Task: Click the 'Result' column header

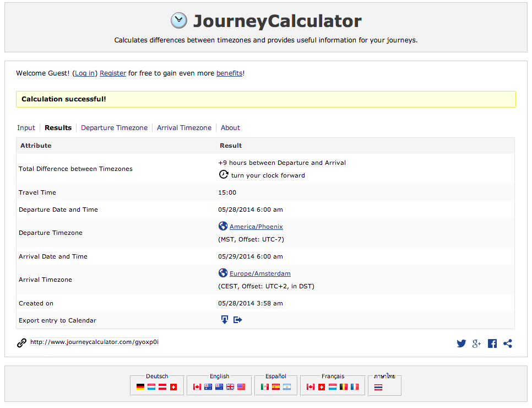Action: tap(231, 146)
